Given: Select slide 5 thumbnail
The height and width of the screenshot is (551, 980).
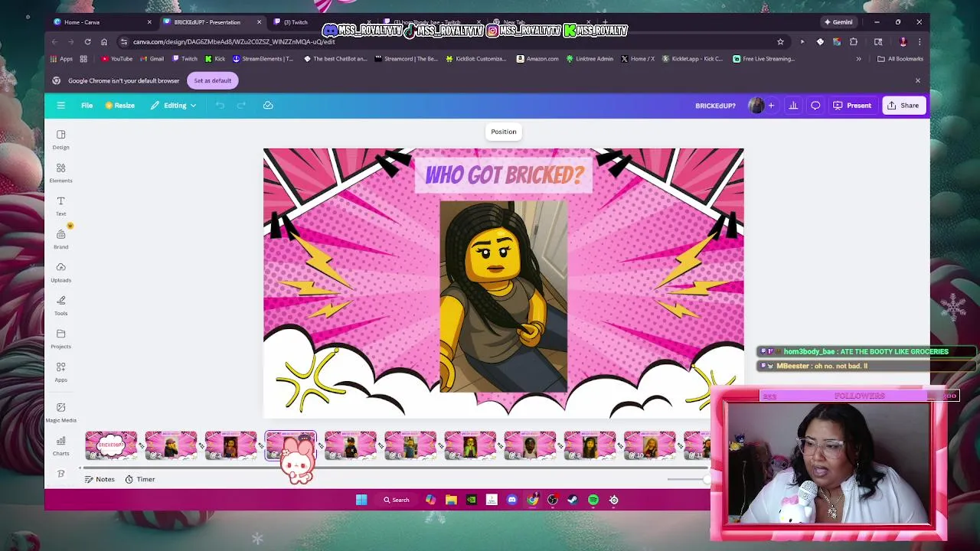Looking at the screenshot, I should click(350, 445).
